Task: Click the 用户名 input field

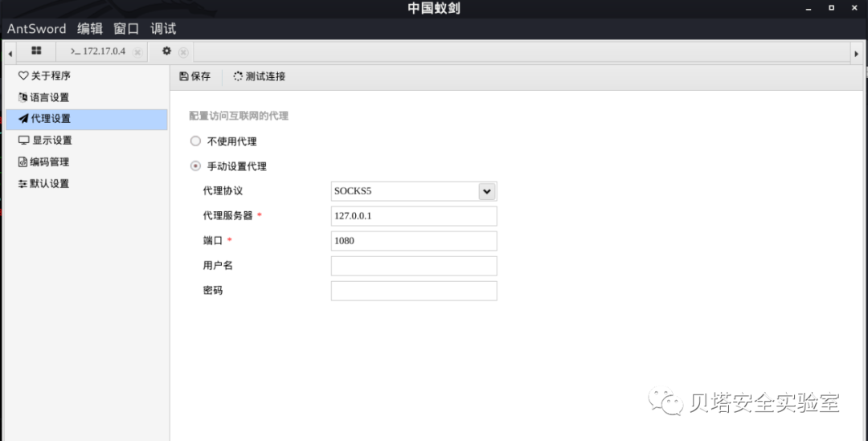Action: [x=414, y=266]
